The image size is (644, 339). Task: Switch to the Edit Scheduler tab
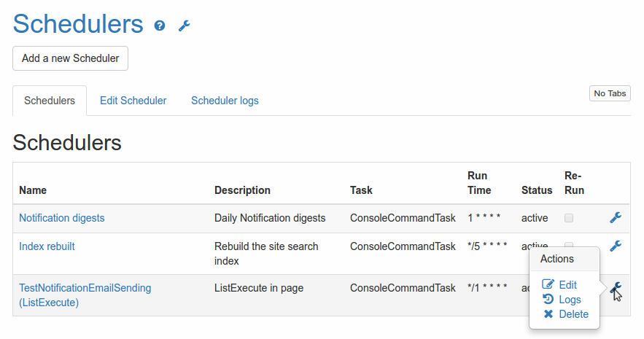(133, 101)
